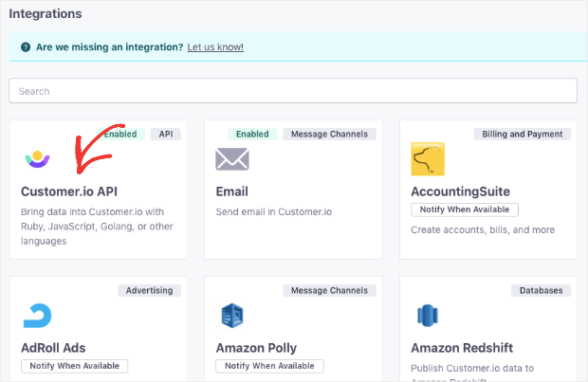
Task: Focus the integrations Search field
Action: click(x=293, y=91)
